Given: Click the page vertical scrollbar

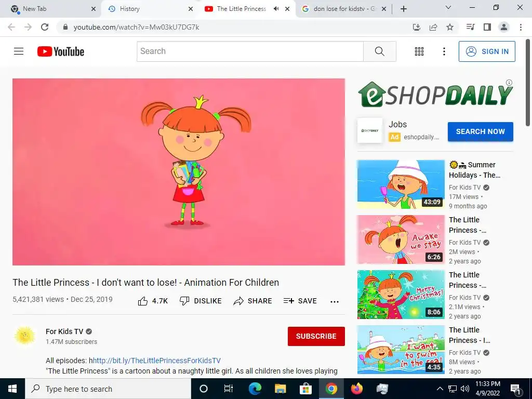Looking at the screenshot, I should [x=528, y=83].
